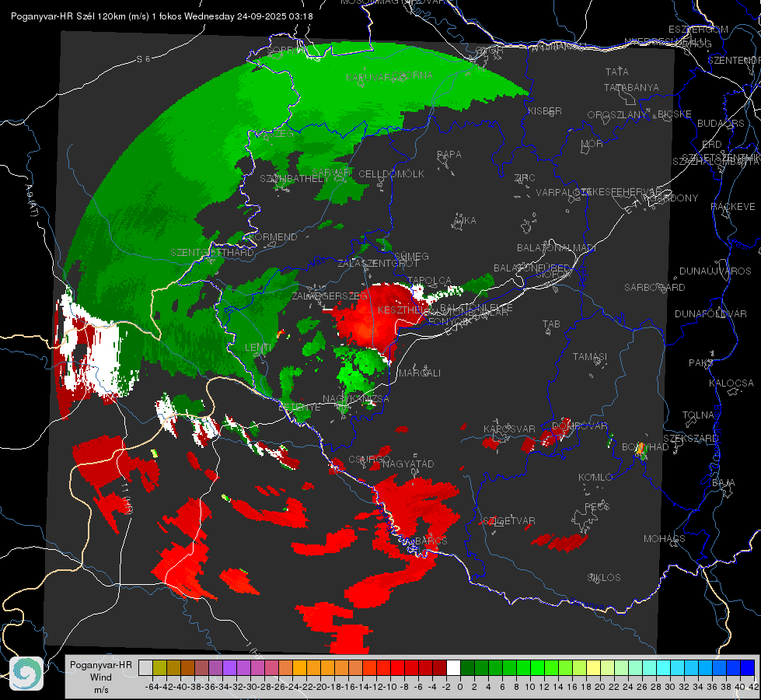
Task: Click the PAPA city label
Action: click(449, 155)
